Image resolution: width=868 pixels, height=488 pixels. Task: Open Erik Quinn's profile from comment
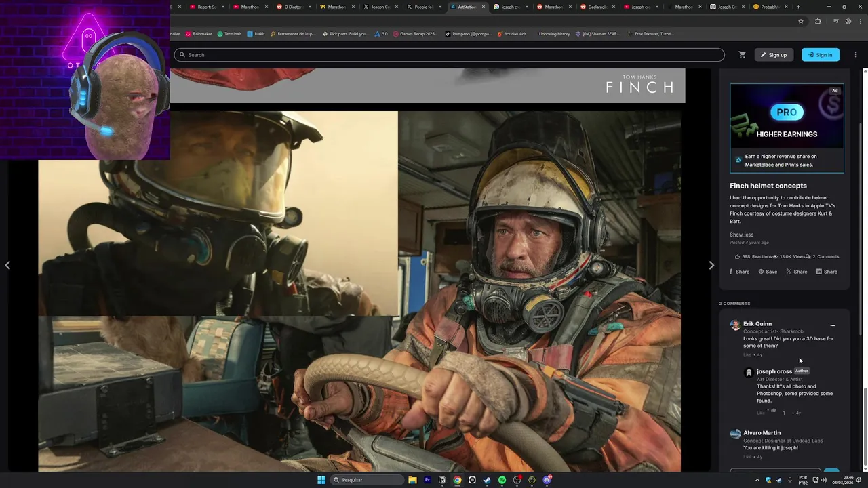click(x=757, y=324)
